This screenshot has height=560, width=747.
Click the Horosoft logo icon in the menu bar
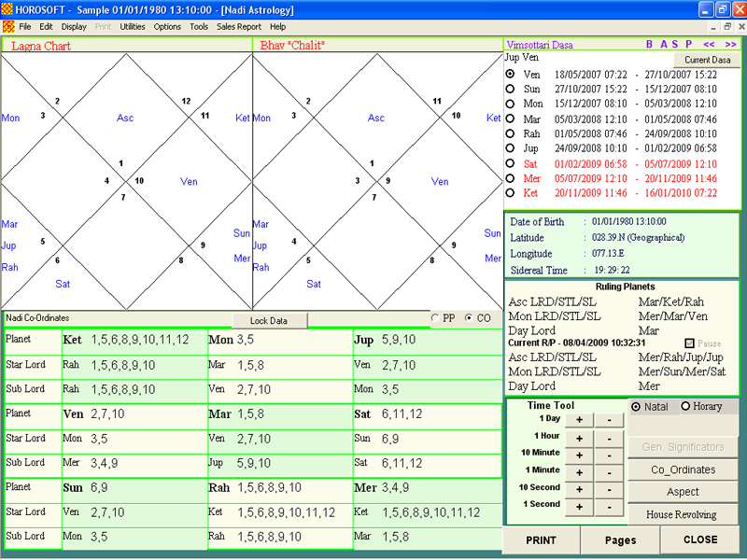(8, 27)
